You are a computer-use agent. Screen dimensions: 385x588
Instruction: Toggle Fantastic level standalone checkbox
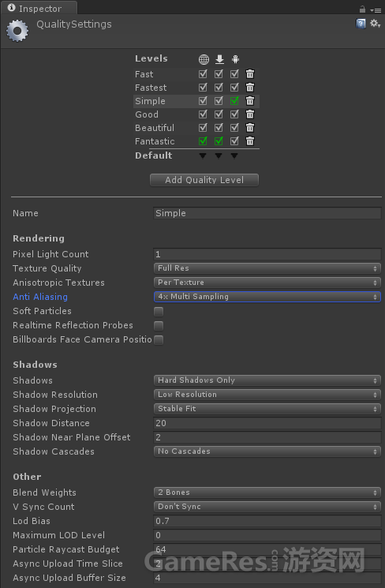[x=219, y=141]
